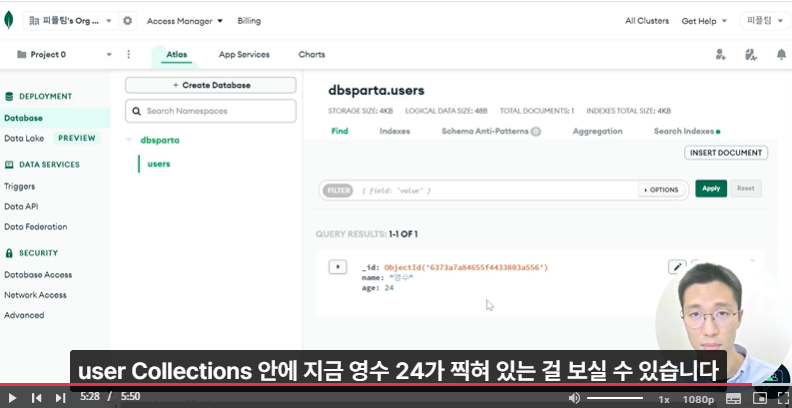792x408 pixels.
Task: Open Billing page
Action: 249,21
